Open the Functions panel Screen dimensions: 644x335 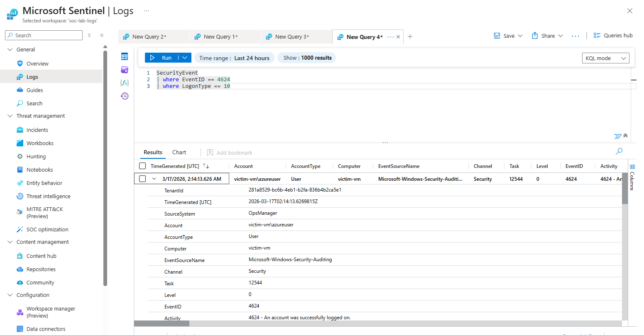[x=125, y=83]
